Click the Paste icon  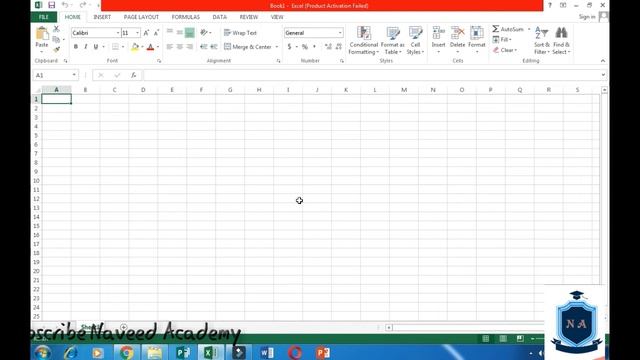click(42, 33)
